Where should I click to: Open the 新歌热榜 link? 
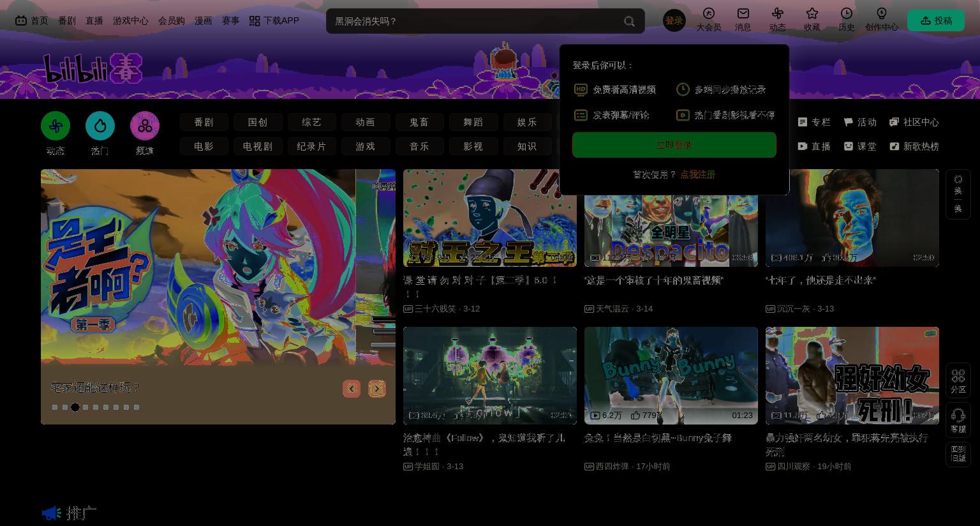pyautogui.click(x=914, y=146)
